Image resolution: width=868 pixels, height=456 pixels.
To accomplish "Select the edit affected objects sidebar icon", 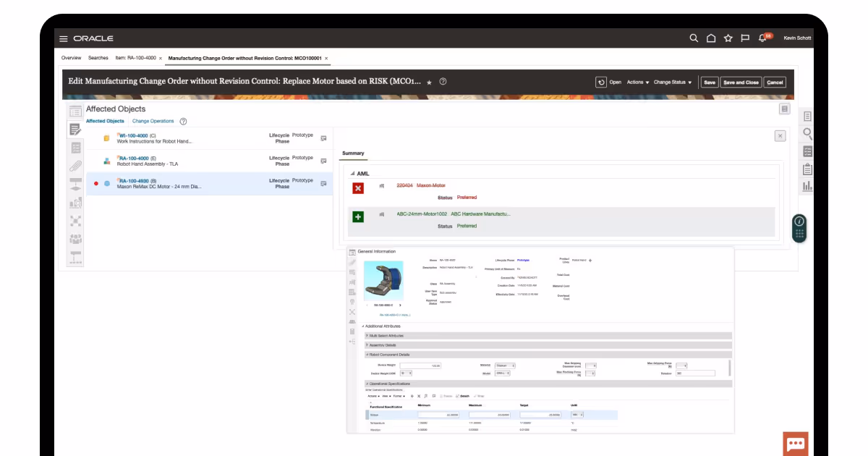I will point(75,130).
